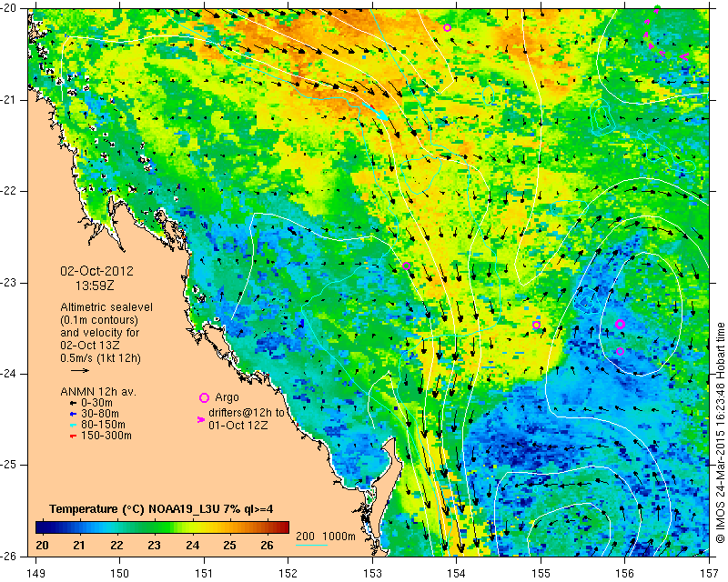
Task: Click the green drifter dot at top right
Action: click(x=656, y=8)
